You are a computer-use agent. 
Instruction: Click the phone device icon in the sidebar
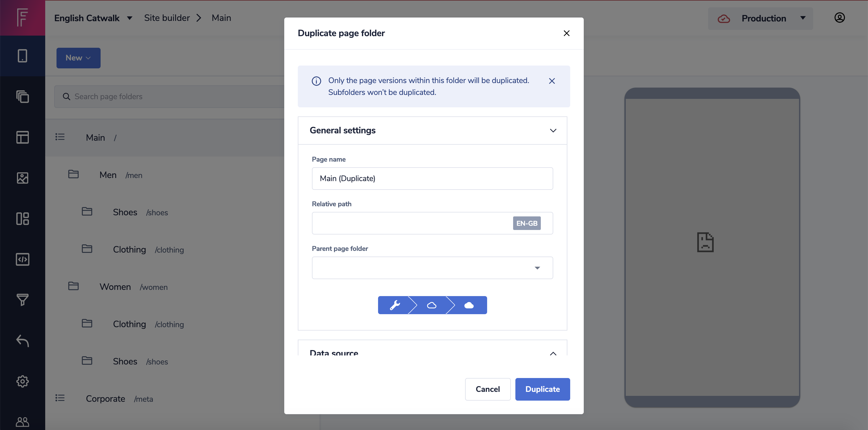point(23,56)
